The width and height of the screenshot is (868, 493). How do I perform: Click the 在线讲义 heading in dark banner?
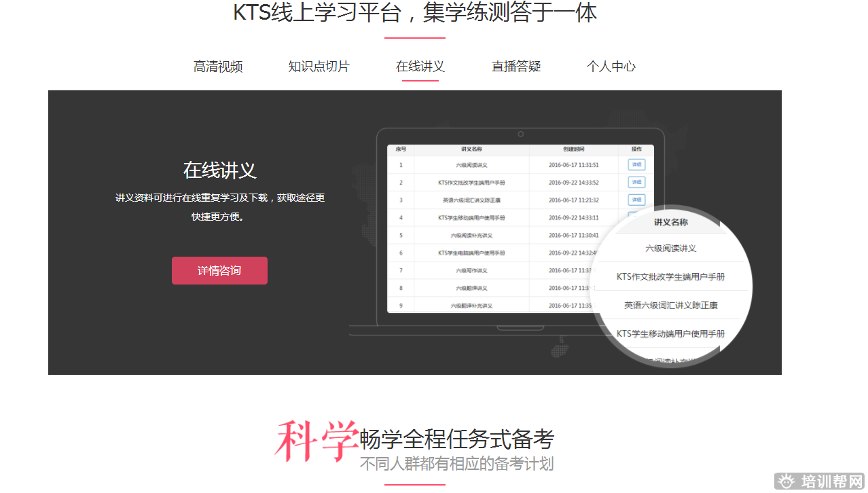219,170
